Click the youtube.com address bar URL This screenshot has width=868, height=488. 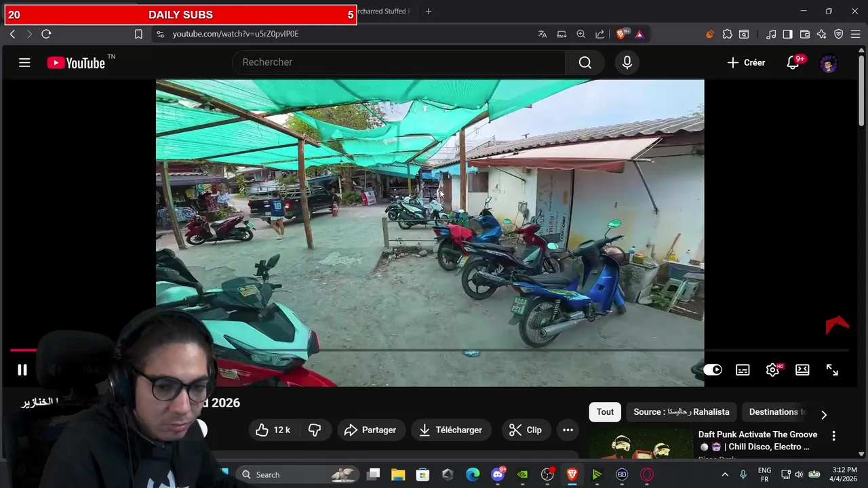click(x=235, y=34)
